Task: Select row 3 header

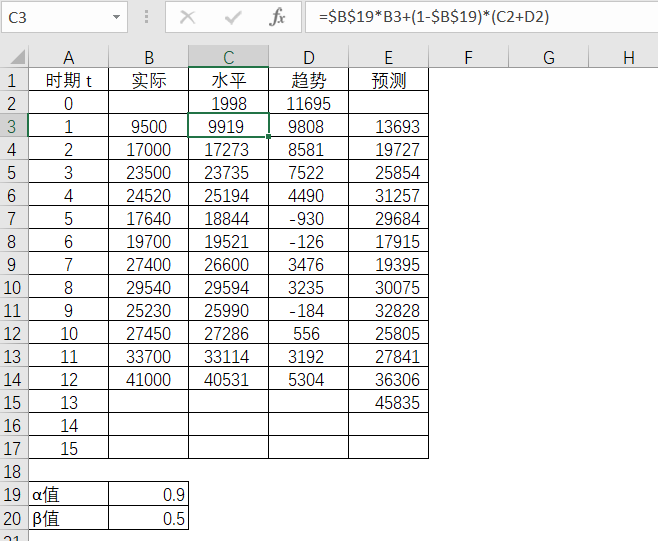Action: click(x=14, y=126)
